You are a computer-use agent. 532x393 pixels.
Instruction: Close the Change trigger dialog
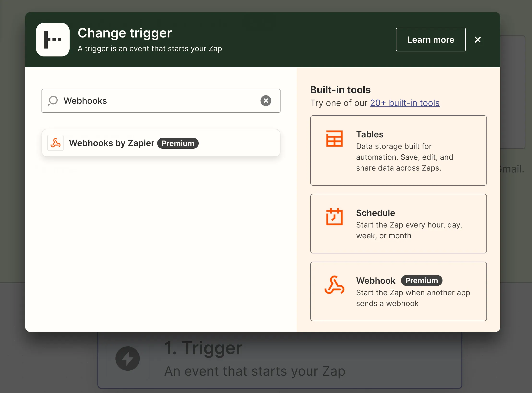tap(478, 40)
